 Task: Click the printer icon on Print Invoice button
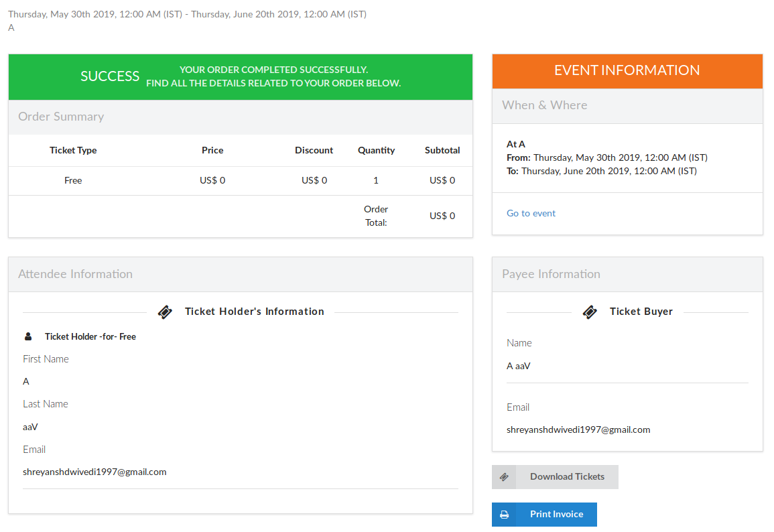click(504, 514)
